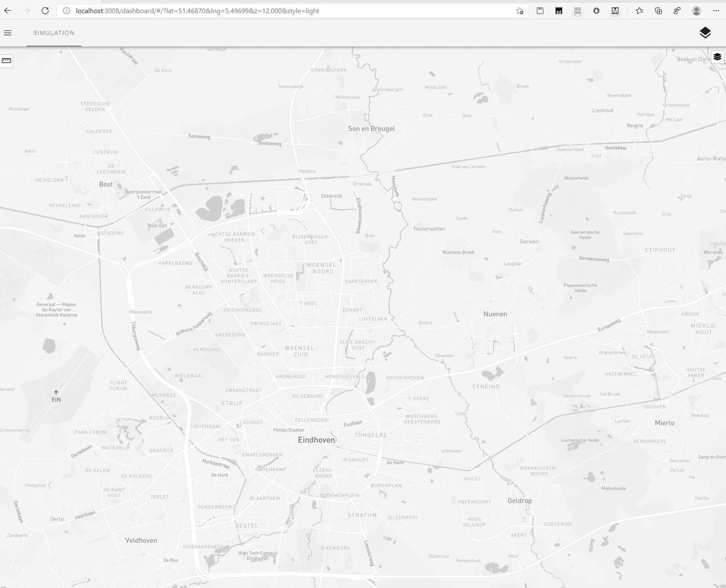Image resolution: width=726 pixels, height=588 pixels.
Task: Open the dark square extension icon
Action: 559,11
